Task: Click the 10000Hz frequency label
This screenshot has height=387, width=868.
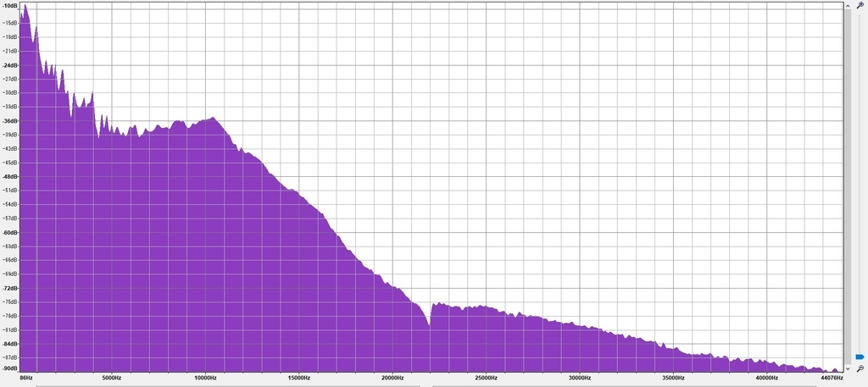Action: [x=205, y=378]
